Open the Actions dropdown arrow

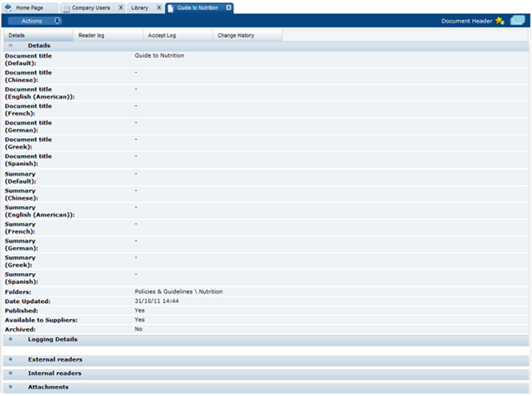[57, 21]
